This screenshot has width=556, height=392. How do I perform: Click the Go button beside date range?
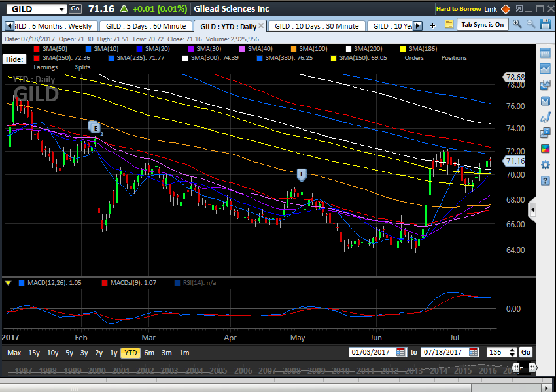(525, 352)
